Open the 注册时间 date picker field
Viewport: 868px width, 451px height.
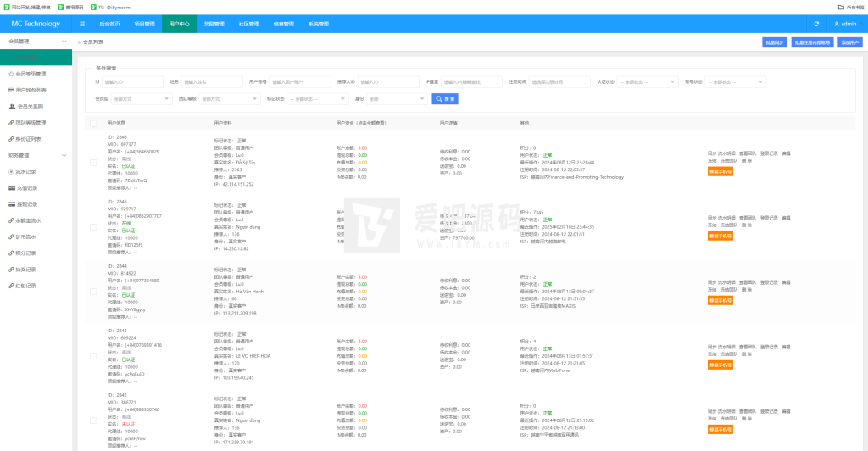tap(559, 82)
